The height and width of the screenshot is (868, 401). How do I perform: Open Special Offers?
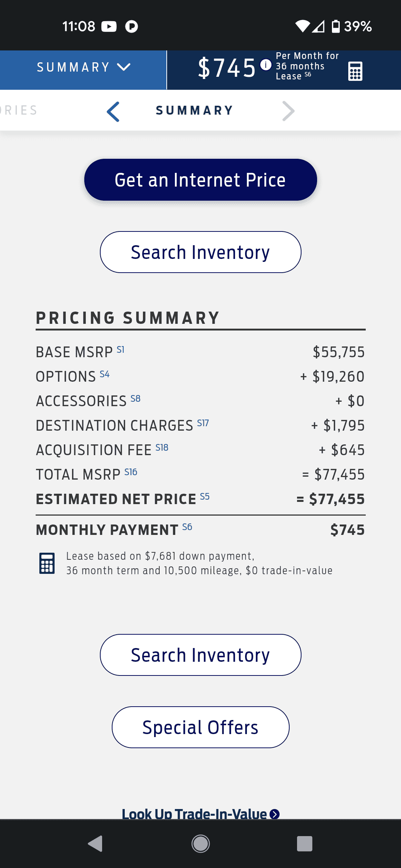pyautogui.click(x=200, y=727)
